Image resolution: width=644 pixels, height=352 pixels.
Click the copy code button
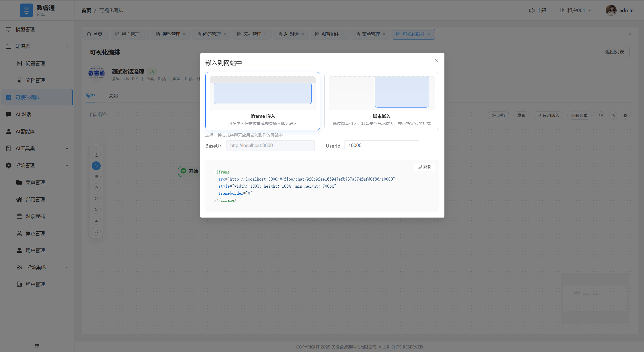tap(425, 167)
